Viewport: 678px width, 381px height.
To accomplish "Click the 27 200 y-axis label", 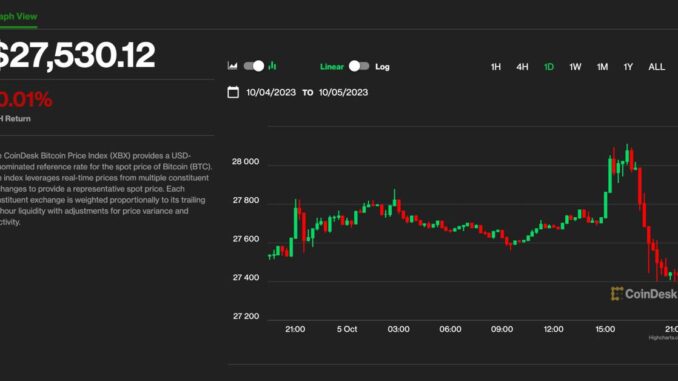I will (246, 317).
